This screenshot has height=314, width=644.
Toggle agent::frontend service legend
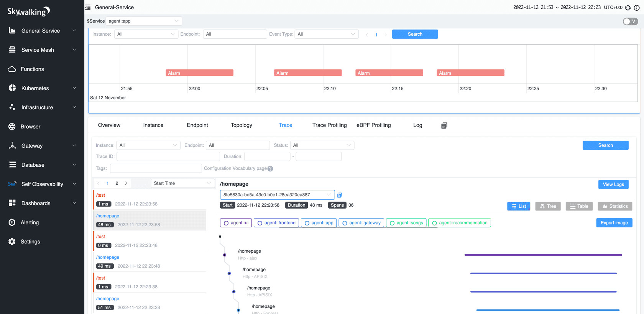coord(276,223)
